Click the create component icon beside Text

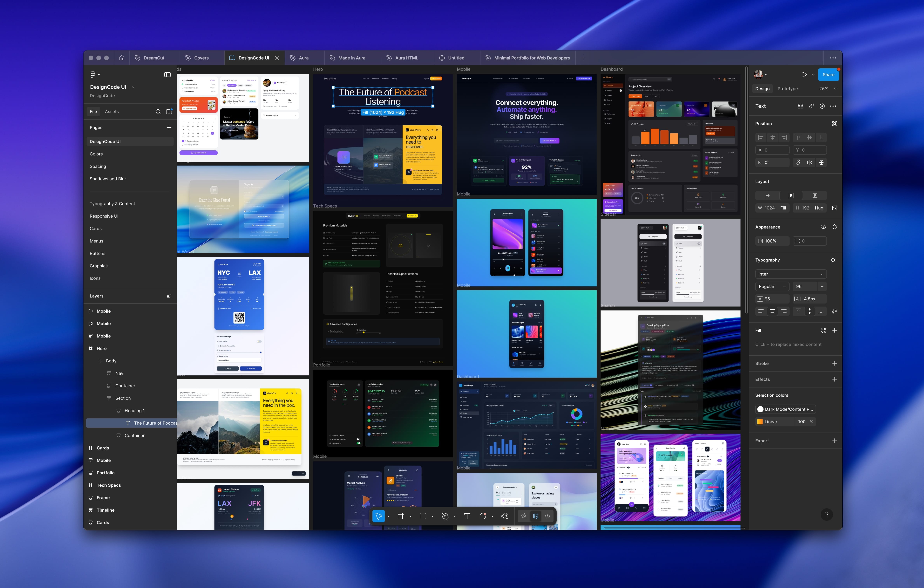point(800,106)
